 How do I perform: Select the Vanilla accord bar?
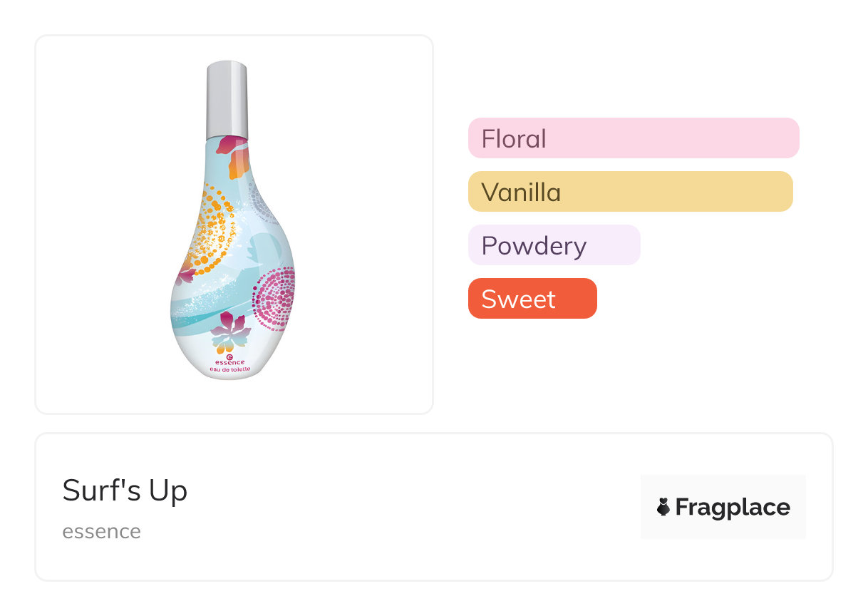(630, 191)
